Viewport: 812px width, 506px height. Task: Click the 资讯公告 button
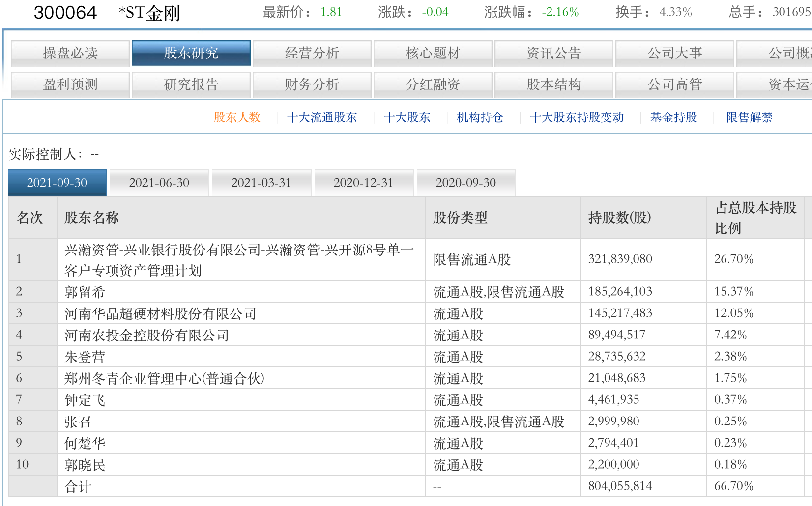(x=554, y=53)
